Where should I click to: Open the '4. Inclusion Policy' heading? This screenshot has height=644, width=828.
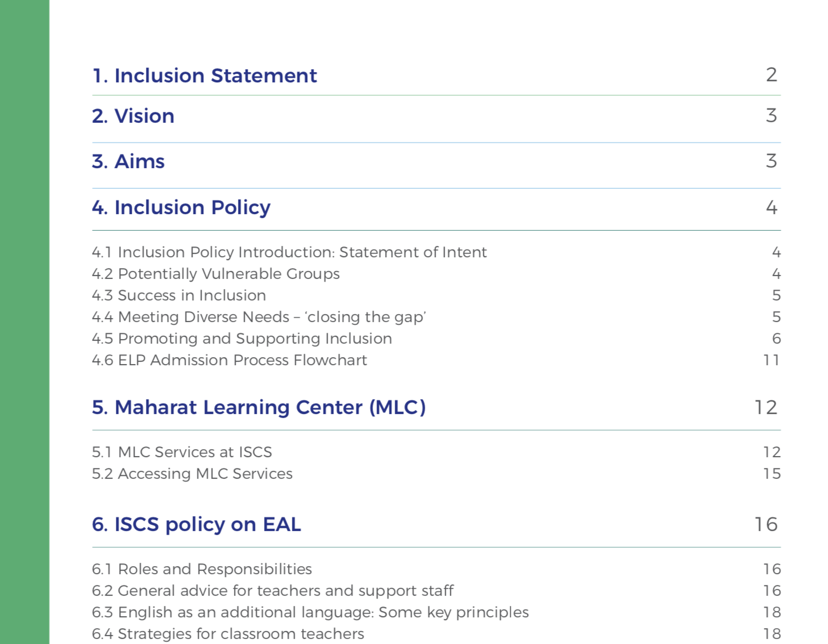point(181,207)
